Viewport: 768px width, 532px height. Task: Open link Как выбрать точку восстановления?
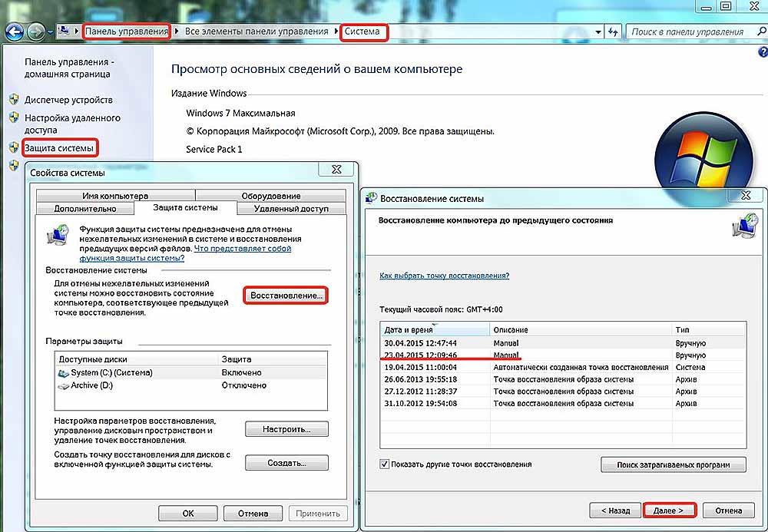pyautogui.click(x=444, y=275)
